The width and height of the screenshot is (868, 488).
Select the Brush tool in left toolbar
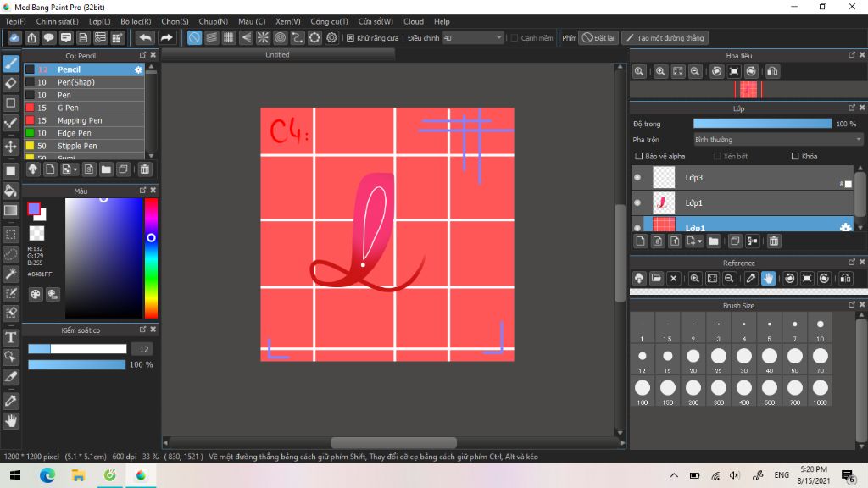[x=10, y=63]
